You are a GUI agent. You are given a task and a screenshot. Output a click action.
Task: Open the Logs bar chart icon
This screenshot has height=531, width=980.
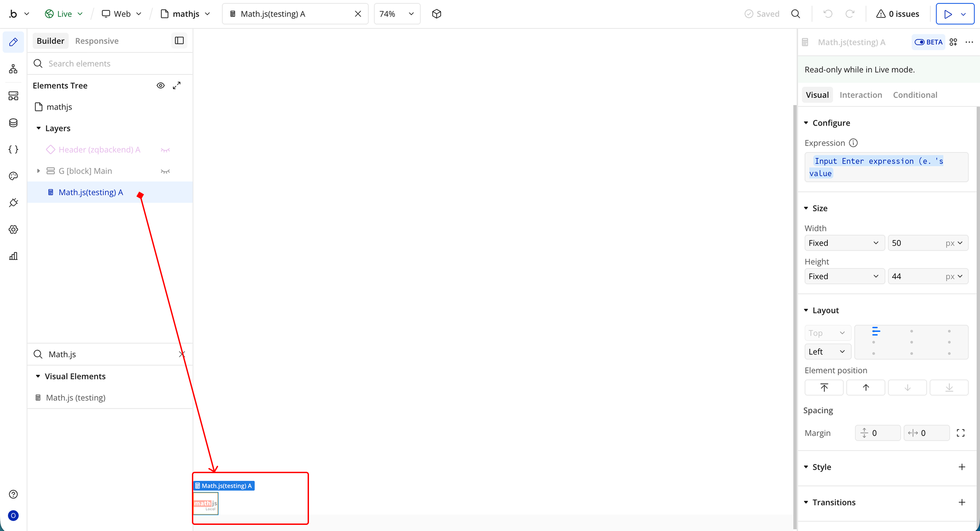pos(13,256)
